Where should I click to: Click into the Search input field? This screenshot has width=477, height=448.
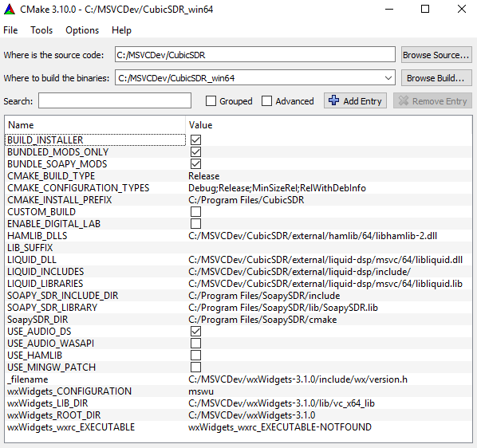[x=115, y=100]
